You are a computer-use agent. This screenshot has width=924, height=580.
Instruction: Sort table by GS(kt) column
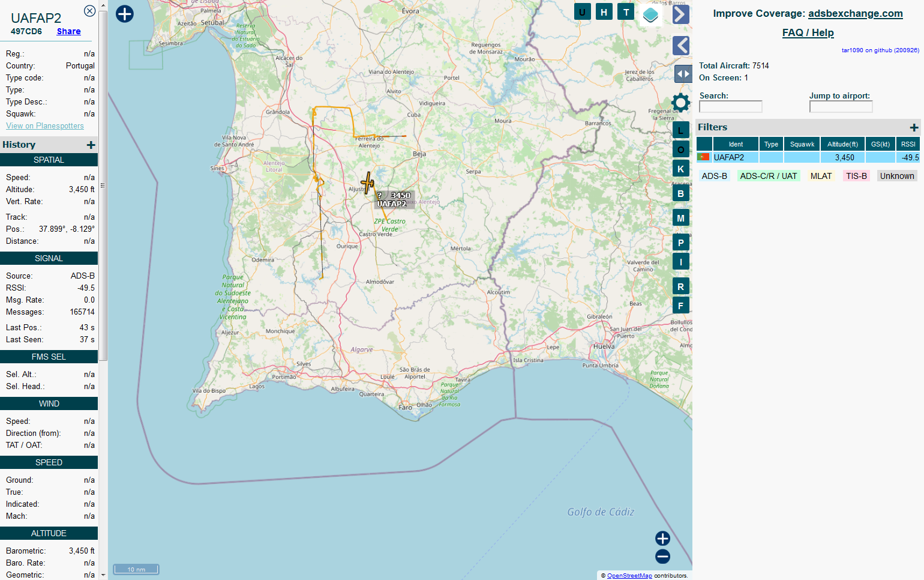(x=880, y=144)
